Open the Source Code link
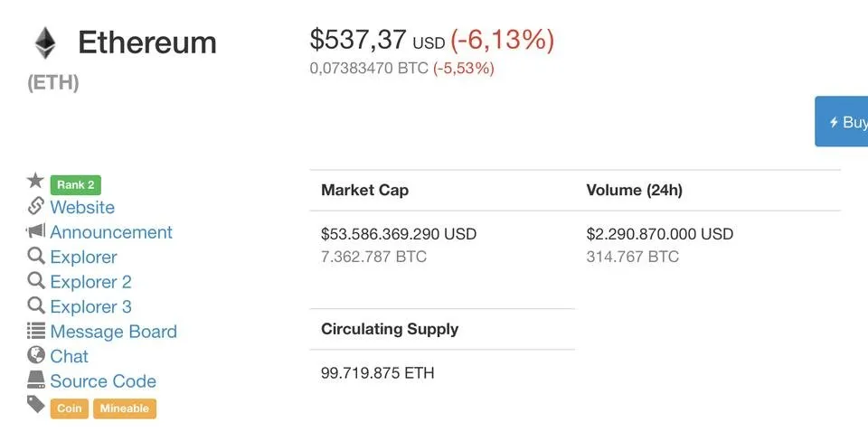The width and height of the screenshot is (868, 441). click(x=103, y=381)
